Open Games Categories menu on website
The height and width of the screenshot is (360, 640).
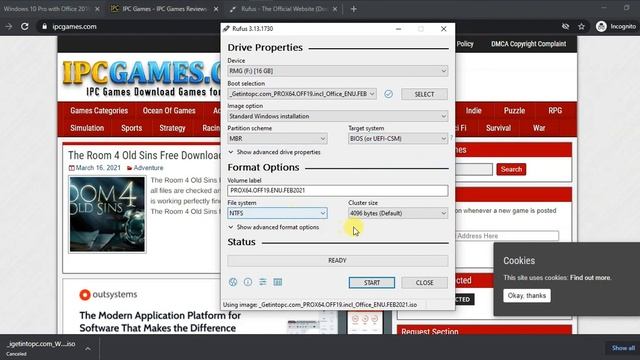[x=99, y=111]
